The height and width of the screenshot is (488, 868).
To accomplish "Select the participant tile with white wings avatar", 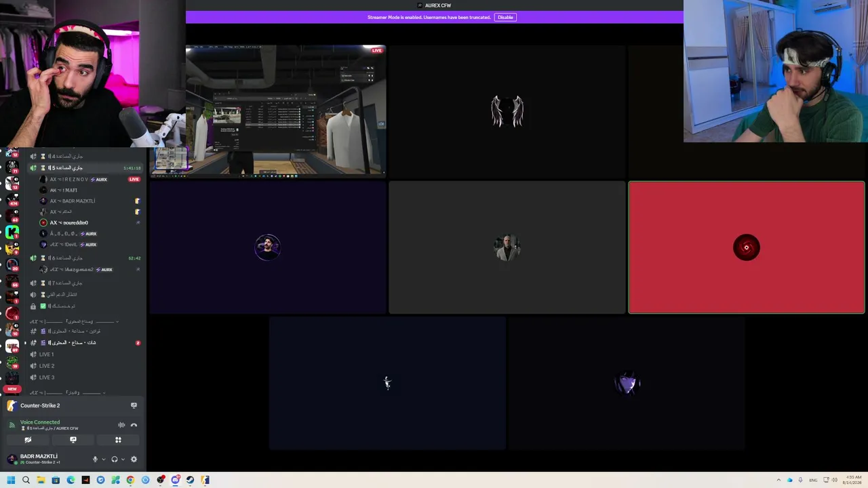I will click(x=507, y=111).
